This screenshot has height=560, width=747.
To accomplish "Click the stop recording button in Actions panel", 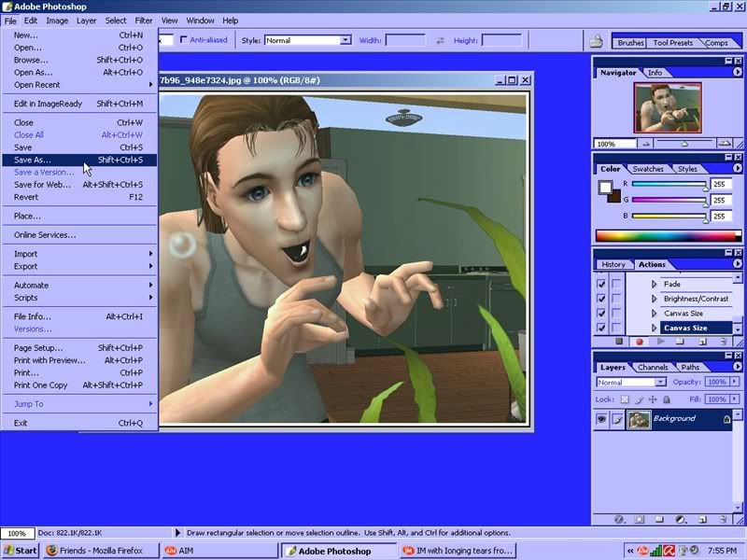I will click(x=619, y=342).
